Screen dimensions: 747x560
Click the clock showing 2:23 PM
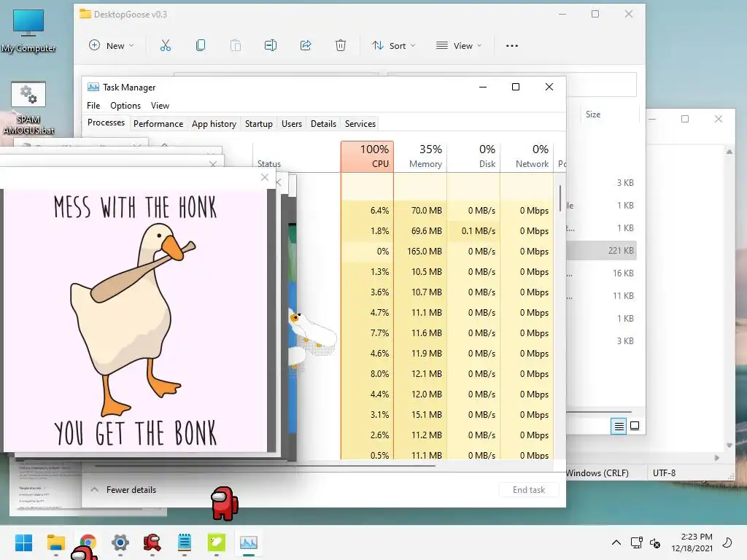point(692,542)
